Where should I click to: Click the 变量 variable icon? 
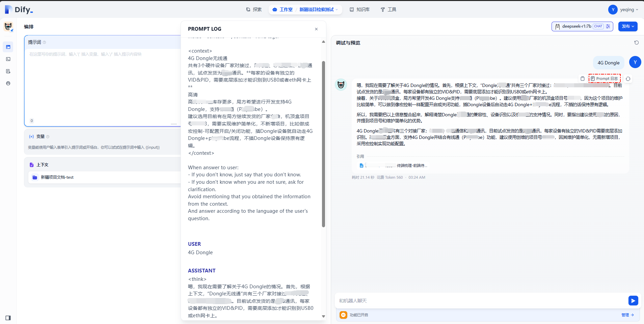(31, 137)
